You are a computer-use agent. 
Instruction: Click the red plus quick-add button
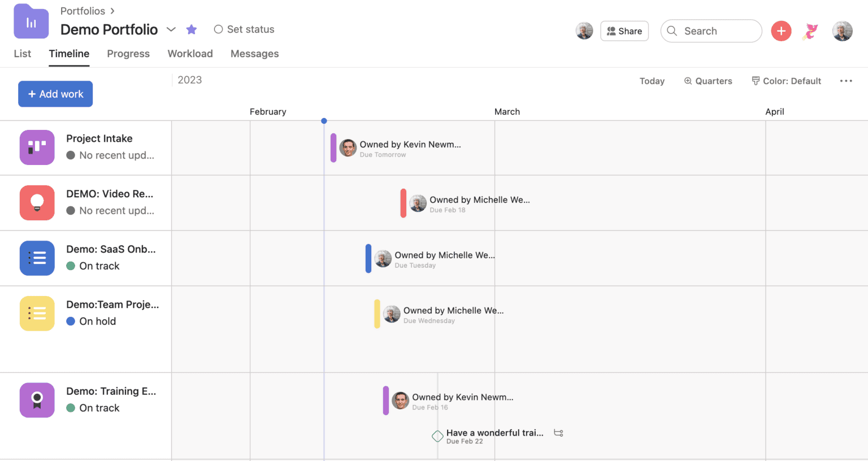coord(781,31)
